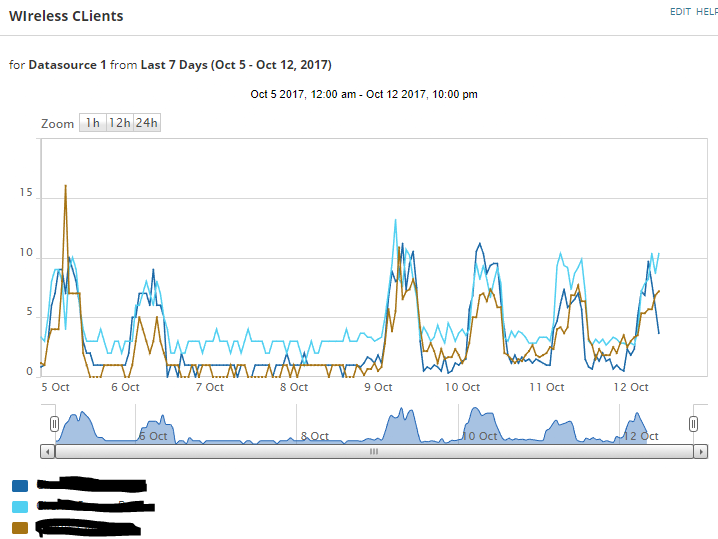This screenshot has width=718, height=539.
Task: Click the dark blue peak on 10 Oct
Action: click(479, 244)
